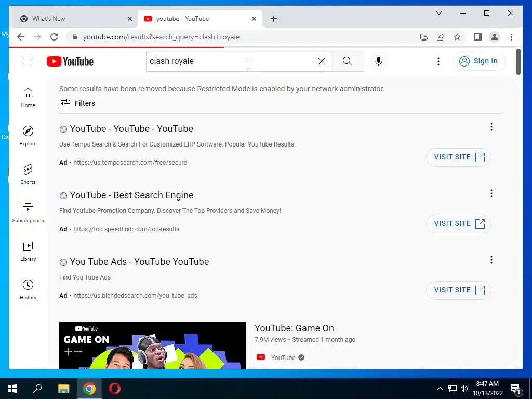
Task: Launch Opera from taskbar
Action: [115, 389]
